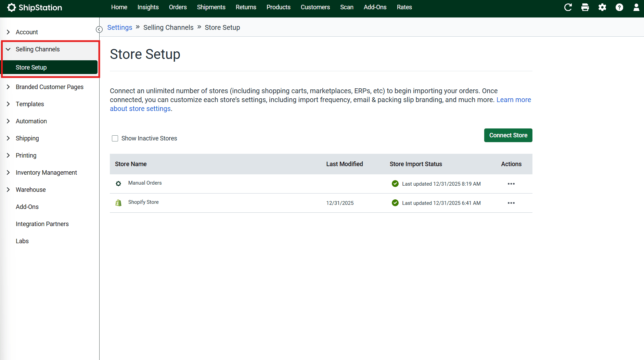Click the Manual Orders store name
This screenshot has height=360, width=644.
[x=145, y=183]
